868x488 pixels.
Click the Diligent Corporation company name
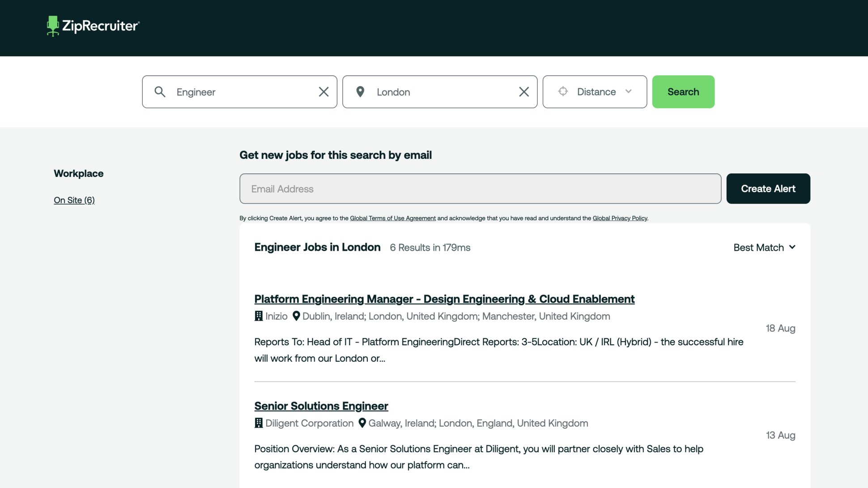click(x=310, y=423)
